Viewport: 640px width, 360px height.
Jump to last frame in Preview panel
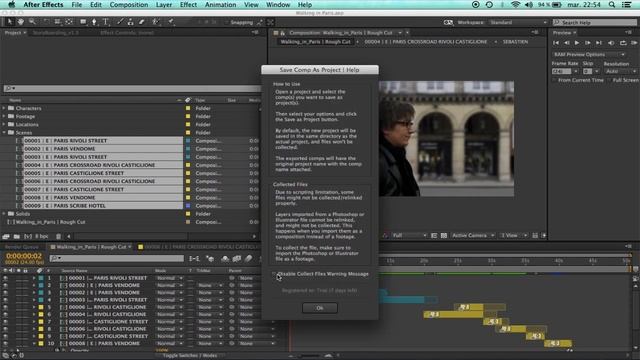tap(599, 42)
